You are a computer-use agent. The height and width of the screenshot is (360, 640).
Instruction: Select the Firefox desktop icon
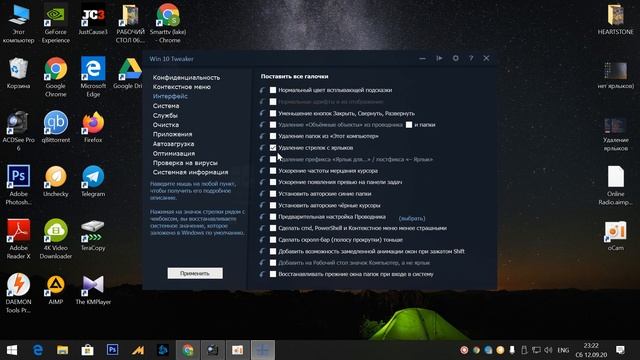coord(93,127)
